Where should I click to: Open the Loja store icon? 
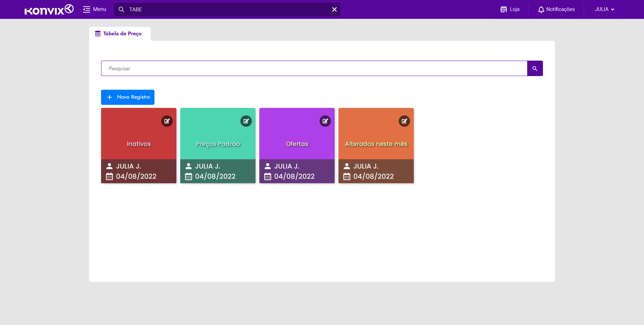510,9
